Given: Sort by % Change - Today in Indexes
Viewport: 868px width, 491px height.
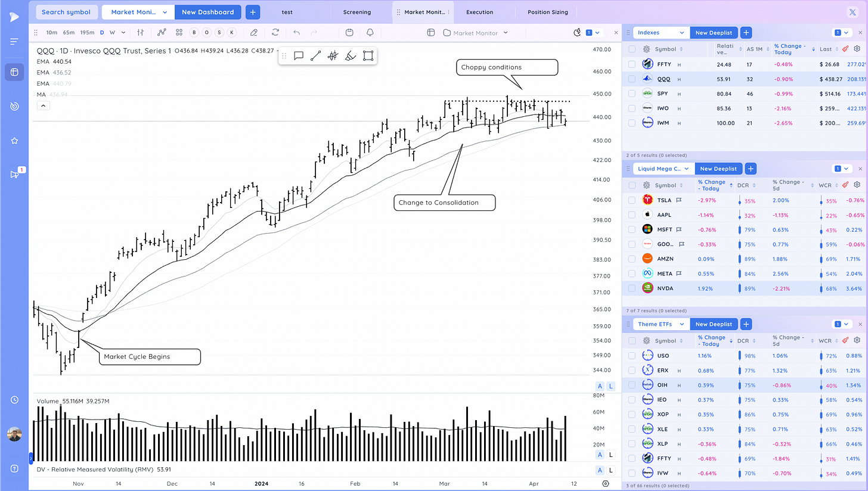Looking at the screenshot, I should point(791,49).
